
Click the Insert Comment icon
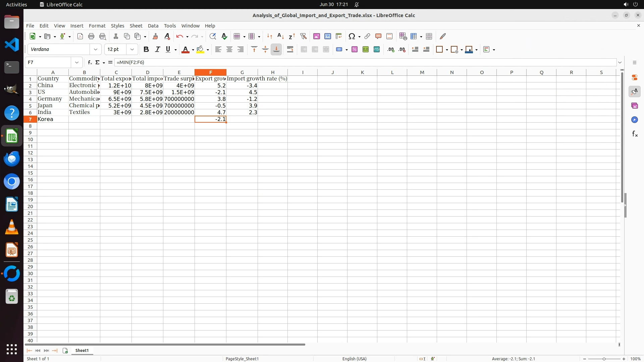(x=378, y=36)
